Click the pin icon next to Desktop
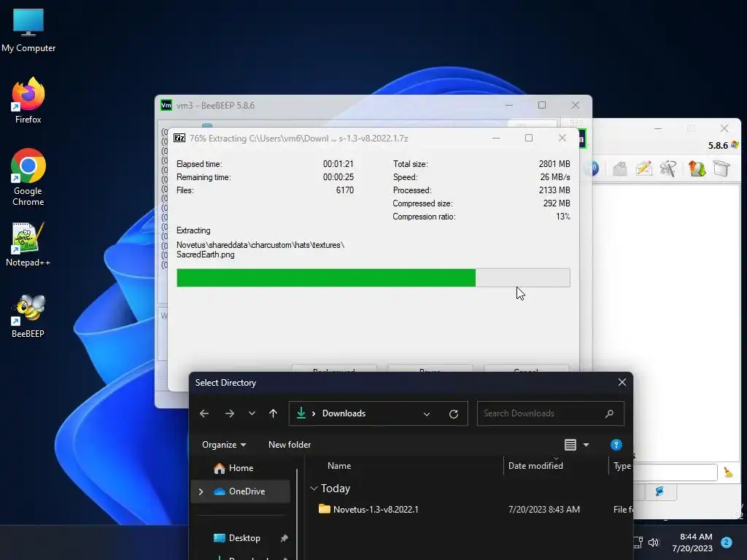This screenshot has height=560, width=747. [284, 538]
